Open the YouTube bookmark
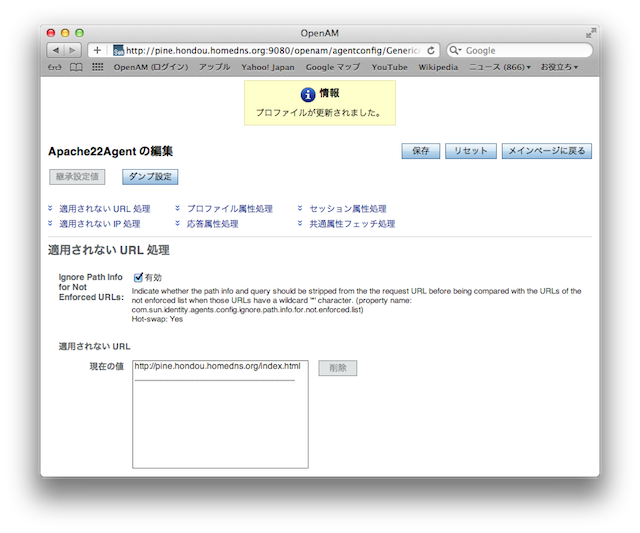 [389, 67]
